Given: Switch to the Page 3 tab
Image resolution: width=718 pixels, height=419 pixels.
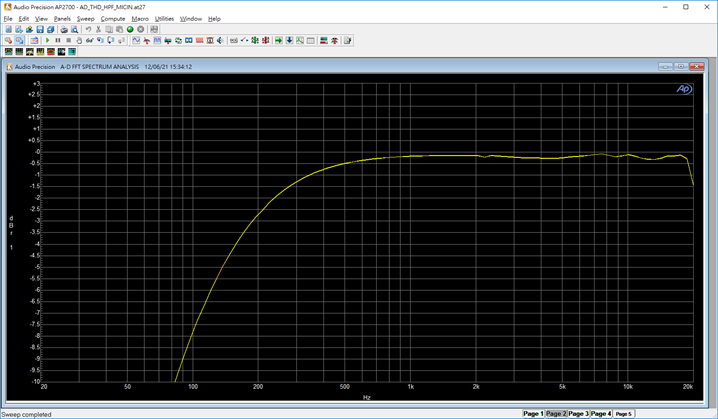Looking at the screenshot, I should pos(578,413).
